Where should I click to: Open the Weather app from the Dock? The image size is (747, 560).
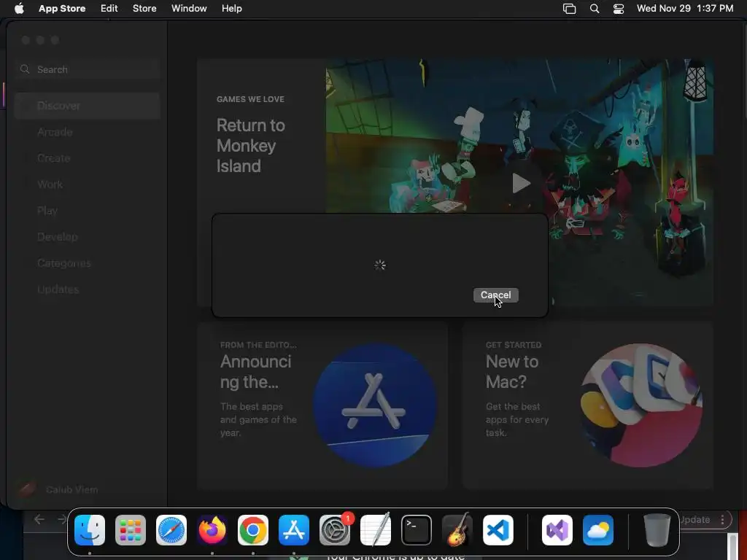598,530
